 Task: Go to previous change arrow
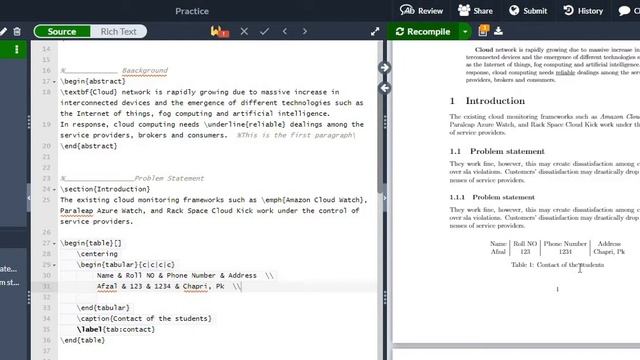[x=285, y=31]
